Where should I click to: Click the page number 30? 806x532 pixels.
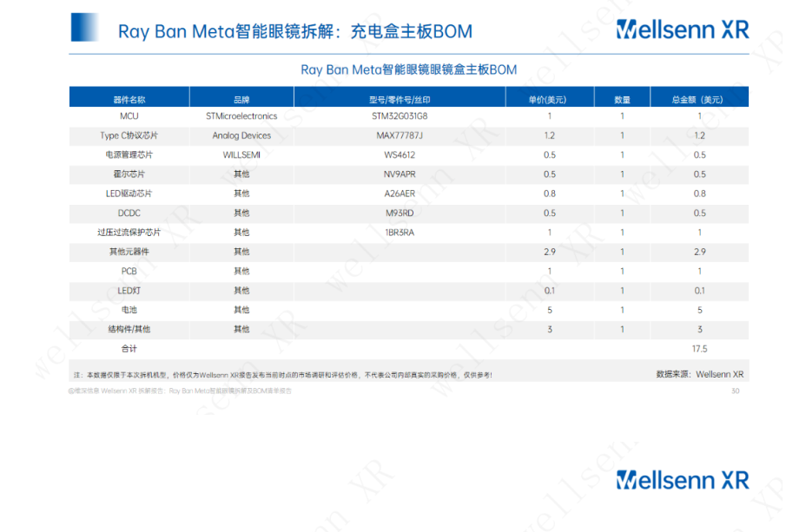pos(736,391)
